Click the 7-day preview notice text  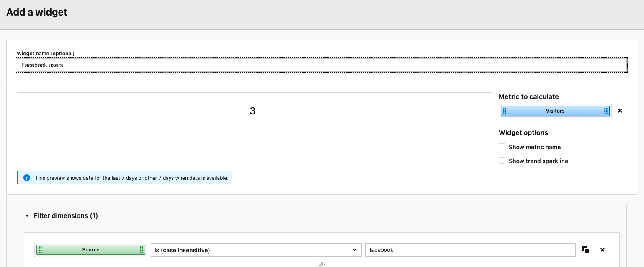click(x=131, y=178)
